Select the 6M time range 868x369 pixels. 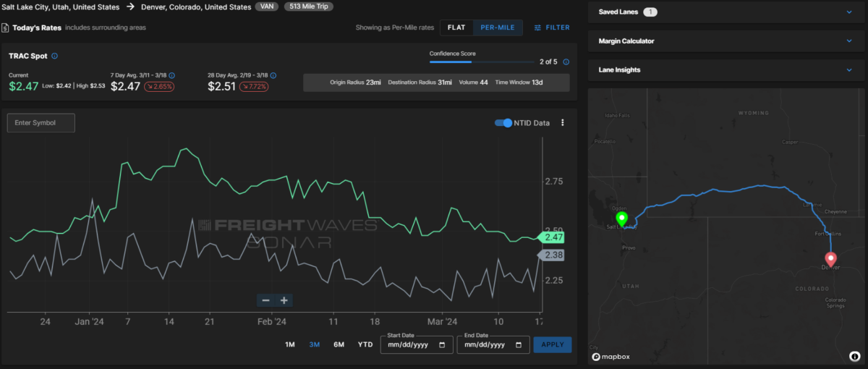coord(339,344)
